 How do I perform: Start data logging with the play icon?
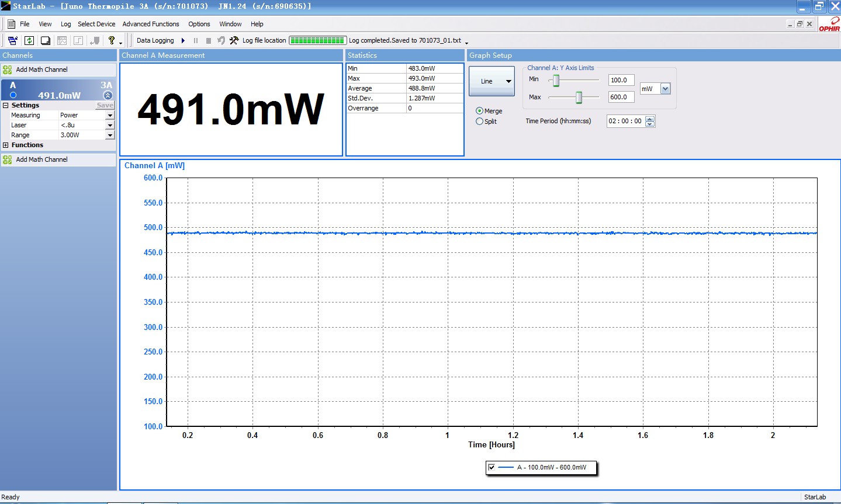pos(183,41)
